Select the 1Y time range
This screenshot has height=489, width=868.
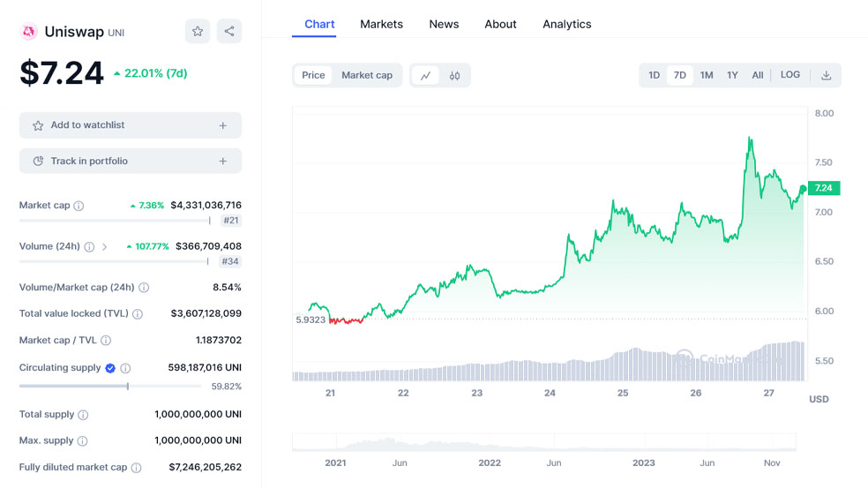732,76
